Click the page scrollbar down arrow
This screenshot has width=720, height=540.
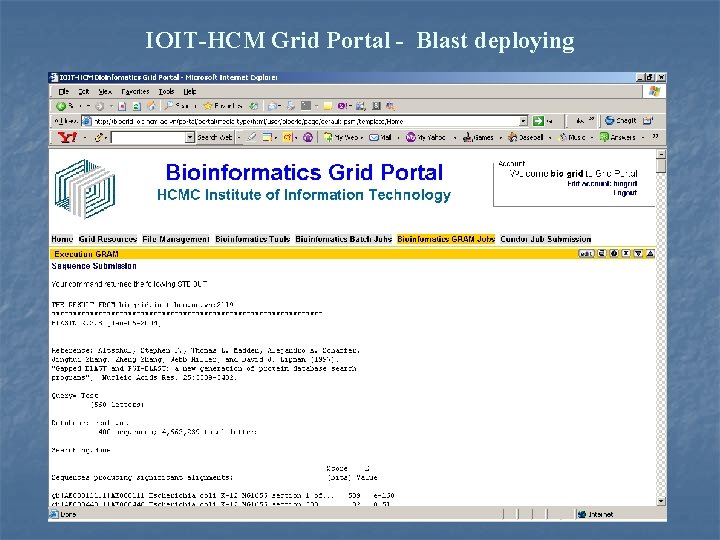click(x=661, y=501)
